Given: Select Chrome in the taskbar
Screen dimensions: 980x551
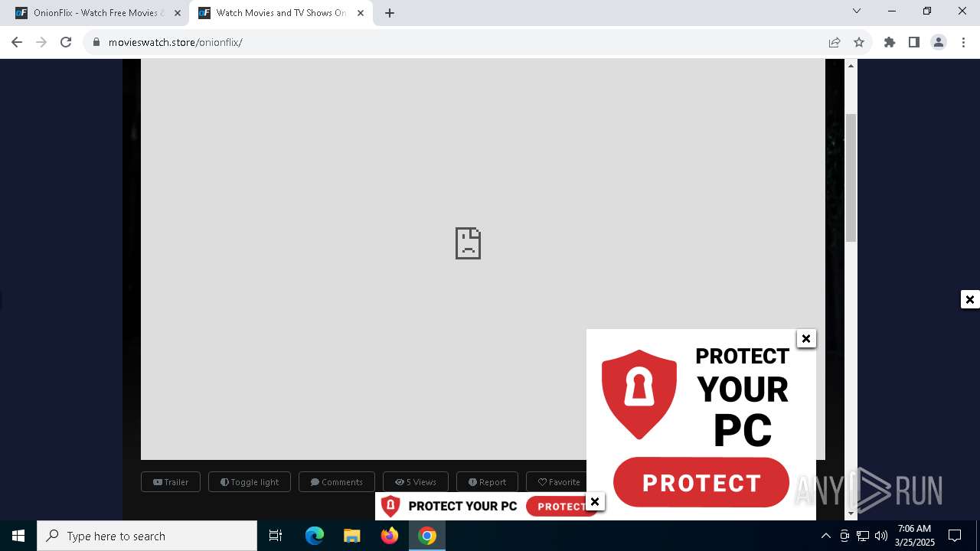Looking at the screenshot, I should coord(427,536).
